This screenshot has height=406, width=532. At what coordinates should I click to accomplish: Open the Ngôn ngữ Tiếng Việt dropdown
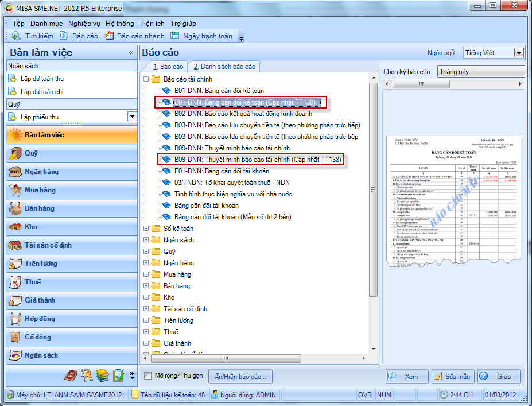[x=519, y=53]
